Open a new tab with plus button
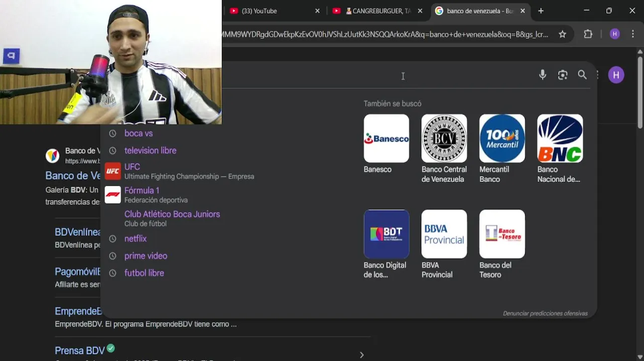 point(541,11)
